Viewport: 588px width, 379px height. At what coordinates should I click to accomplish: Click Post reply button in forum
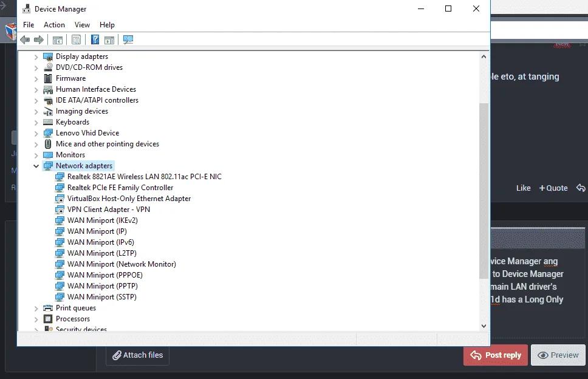tap(496, 355)
